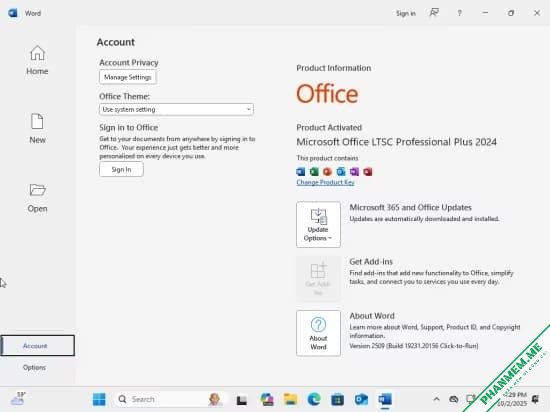Select the Account tab in the sidebar
The width and height of the screenshot is (550, 412).
37,346
